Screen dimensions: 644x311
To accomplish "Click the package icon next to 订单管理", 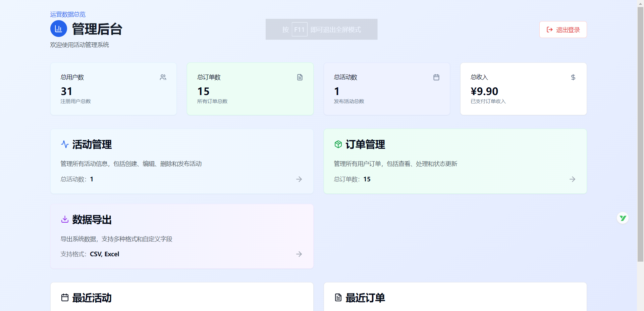I will click(x=338, y=144).
